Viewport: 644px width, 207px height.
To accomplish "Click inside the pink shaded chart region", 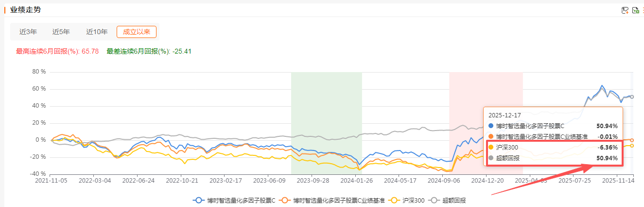I will [467, 97].
